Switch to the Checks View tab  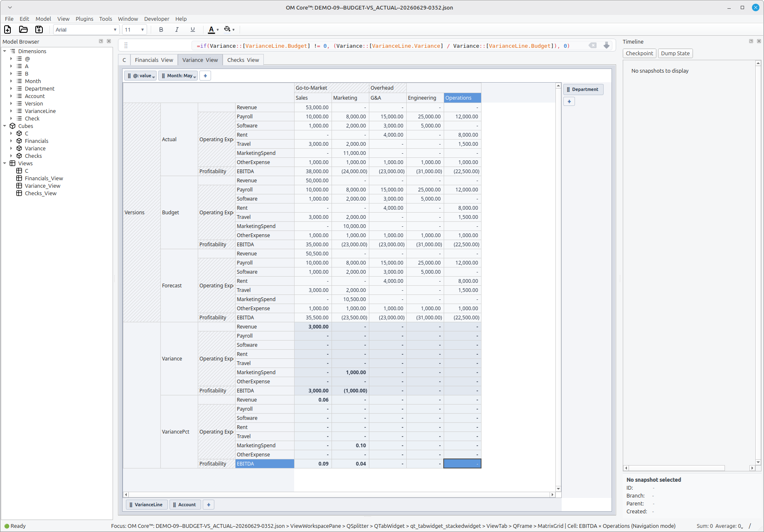pyautogui.click(x=243, y=60)
